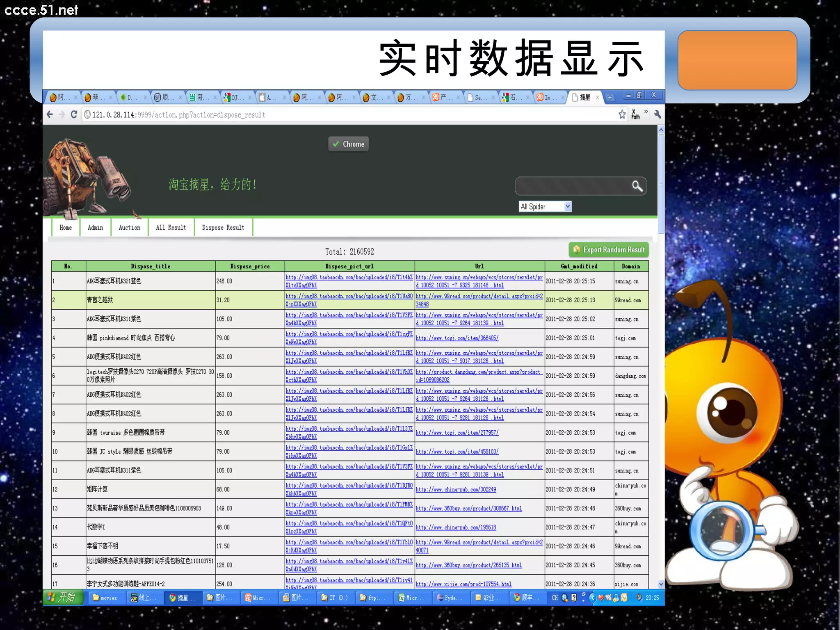Open 360buy product 265135 link
The width and height of the screenshot is (840, 630).
pyautogui.click(x=469, y=565)
